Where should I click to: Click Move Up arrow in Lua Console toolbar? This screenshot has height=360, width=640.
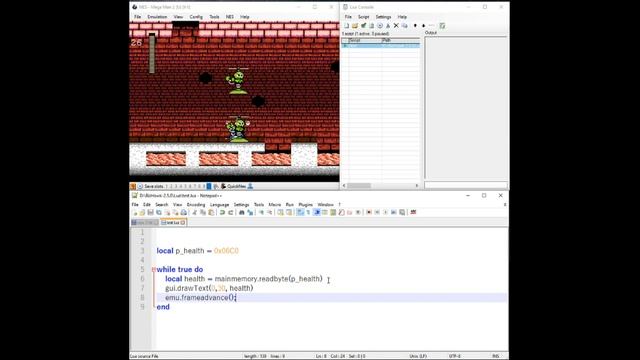pos(415,26)
